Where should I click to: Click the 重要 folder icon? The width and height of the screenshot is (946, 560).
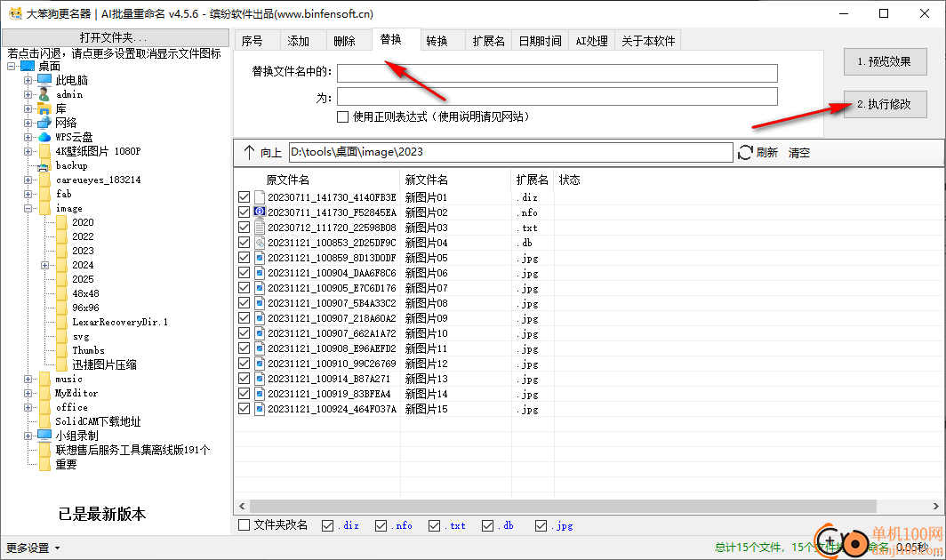[44, 464]
